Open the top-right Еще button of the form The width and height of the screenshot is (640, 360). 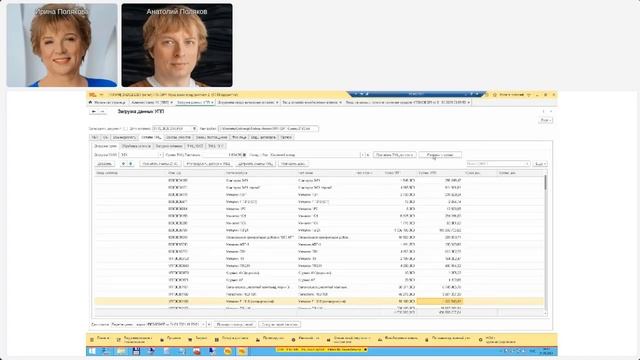click(546, 120)
